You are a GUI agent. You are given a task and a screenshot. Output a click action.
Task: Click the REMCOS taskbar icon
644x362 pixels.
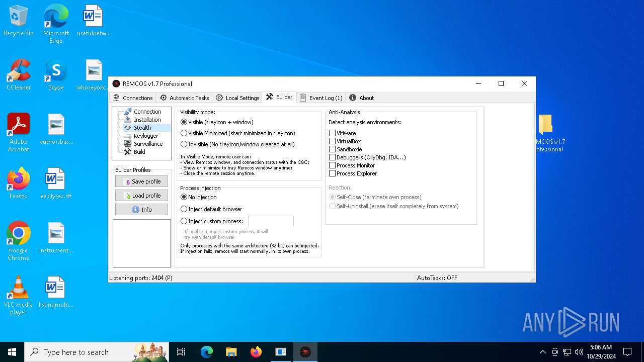click(305, 352)
